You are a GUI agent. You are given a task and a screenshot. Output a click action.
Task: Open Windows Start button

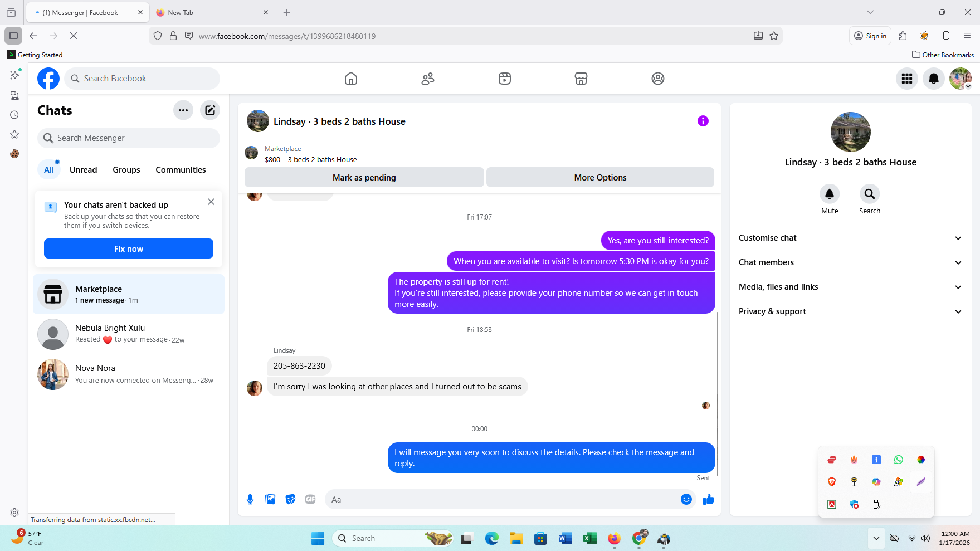coord(318,538)
